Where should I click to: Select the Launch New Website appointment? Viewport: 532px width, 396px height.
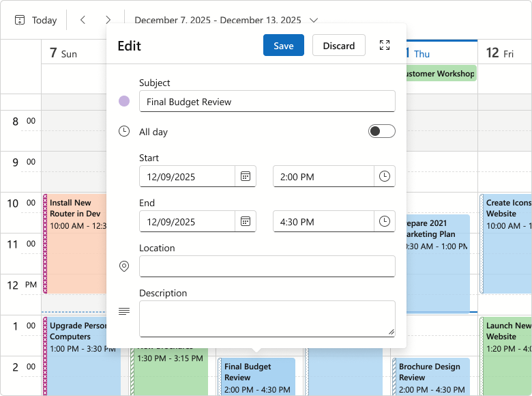coord(505,356)
